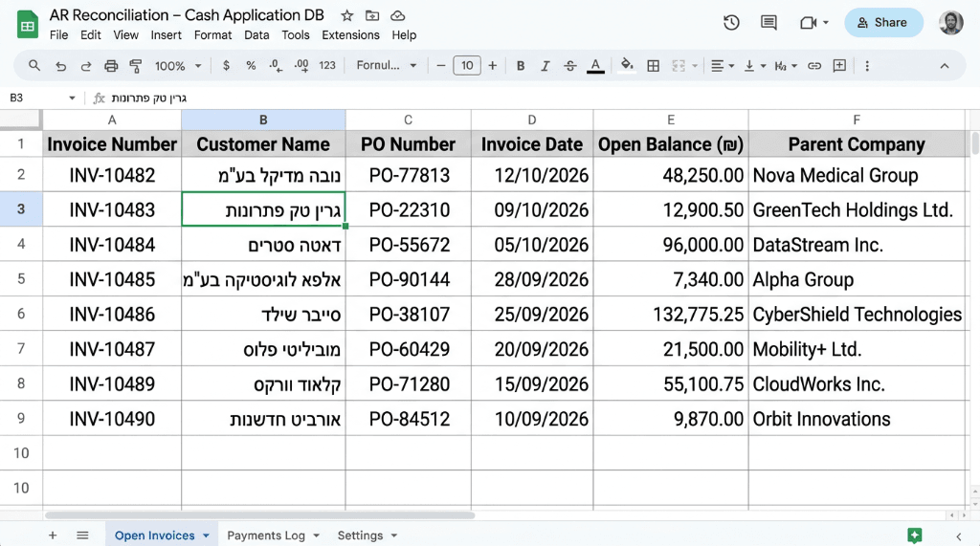Toggle italic formatting
Screen dimensions: 980x546
coord(545,66)
